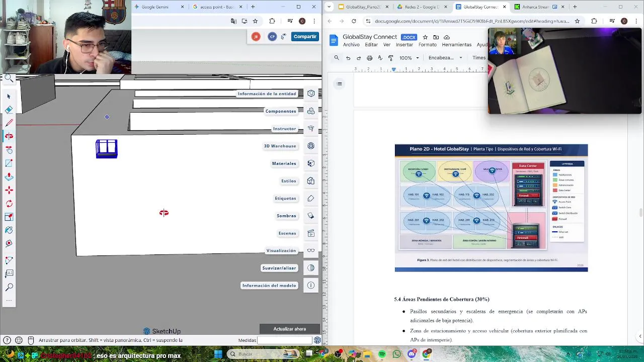Open the Materiales panel icon
Screen dimensions: 644x362
point(311,163)
